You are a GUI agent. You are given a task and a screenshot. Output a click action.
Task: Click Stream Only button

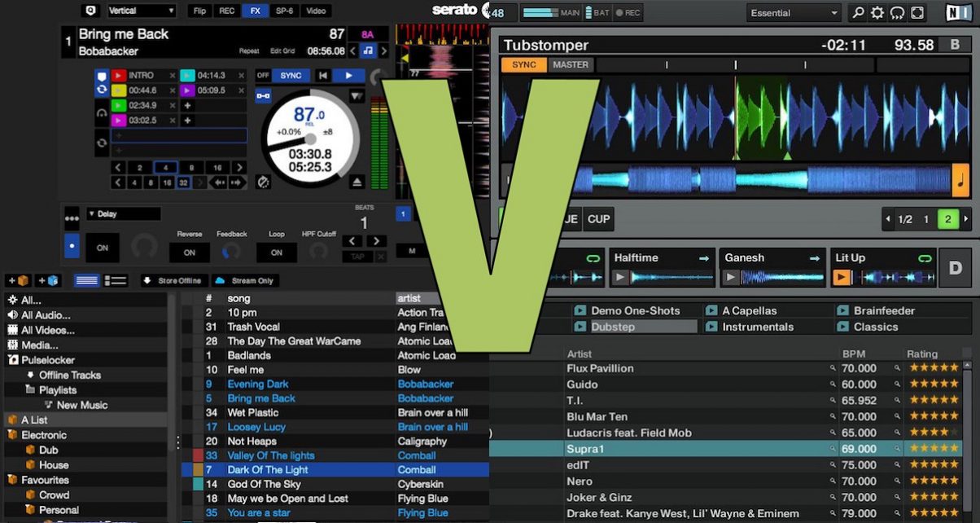pyautogui.click(x=246, y=280)
